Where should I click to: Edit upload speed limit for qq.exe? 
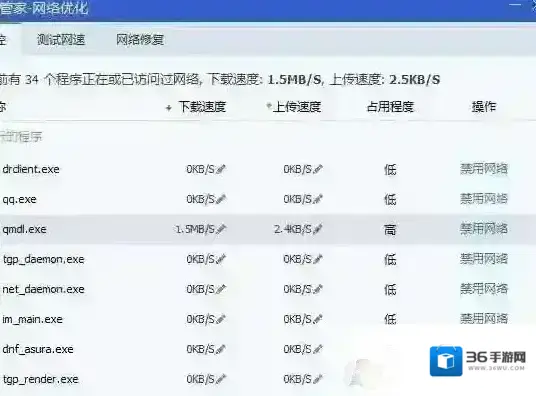click(x=318, y=199)
